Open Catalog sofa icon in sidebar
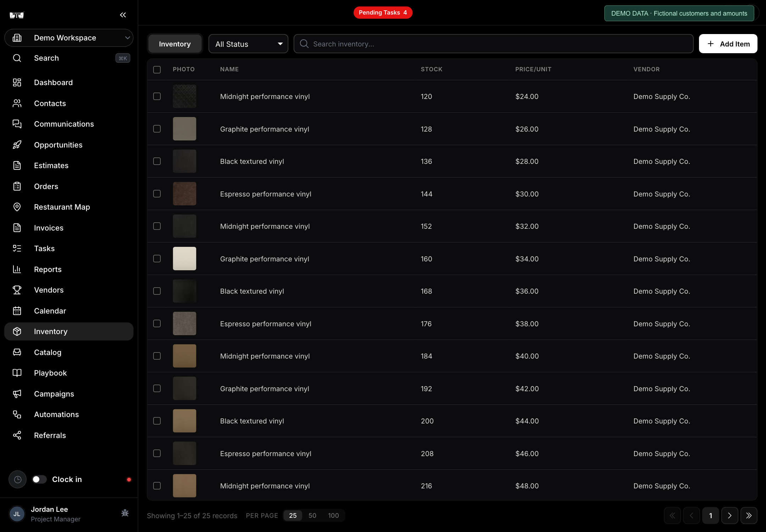766x532 pixels. point(17,352)
